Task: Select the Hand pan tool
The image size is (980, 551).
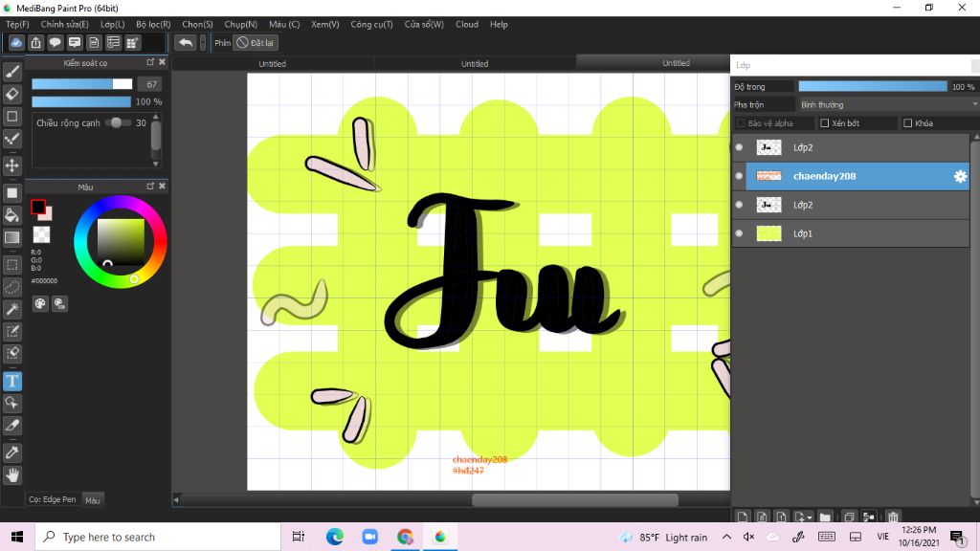Action: (11, 475)
